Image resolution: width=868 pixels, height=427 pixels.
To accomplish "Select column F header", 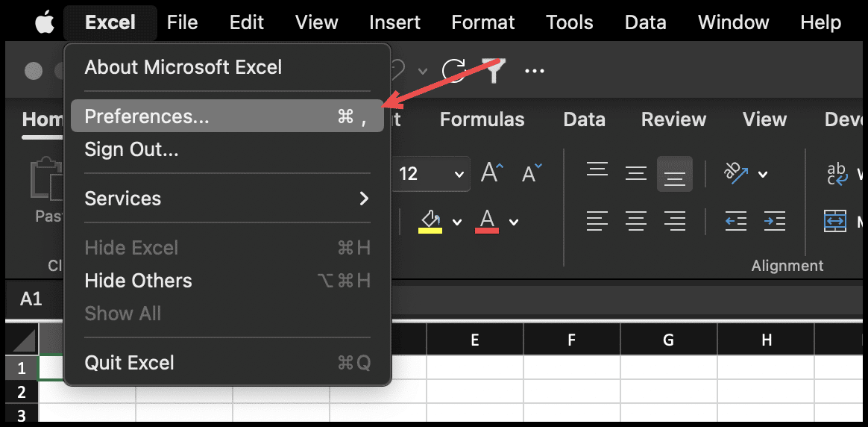I will click(x=572, y=340).
